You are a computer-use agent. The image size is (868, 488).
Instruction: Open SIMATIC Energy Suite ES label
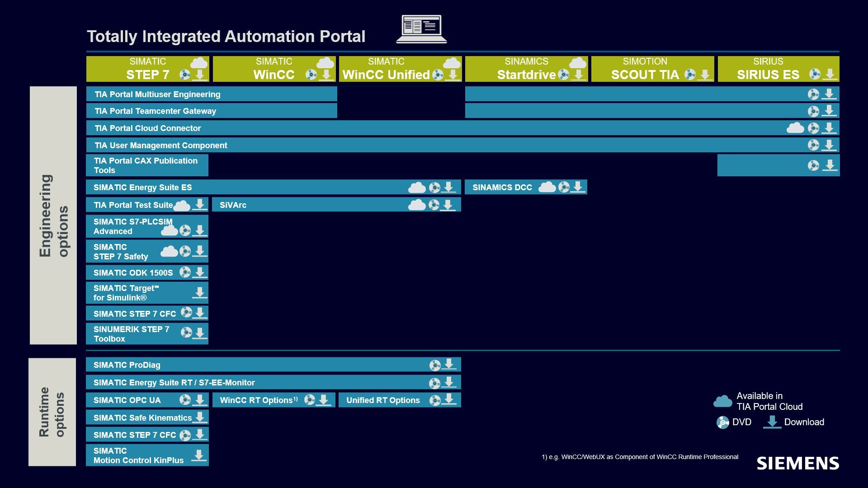[142, 188]
